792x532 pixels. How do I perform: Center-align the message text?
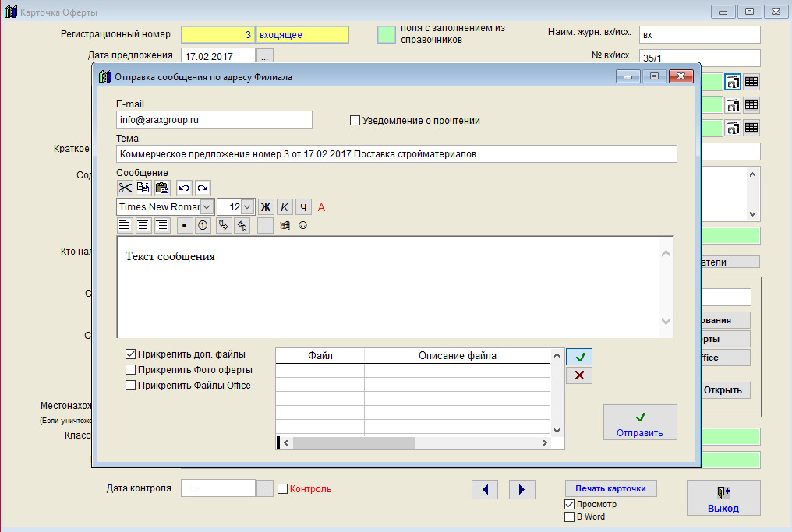[x=143, y=226]
